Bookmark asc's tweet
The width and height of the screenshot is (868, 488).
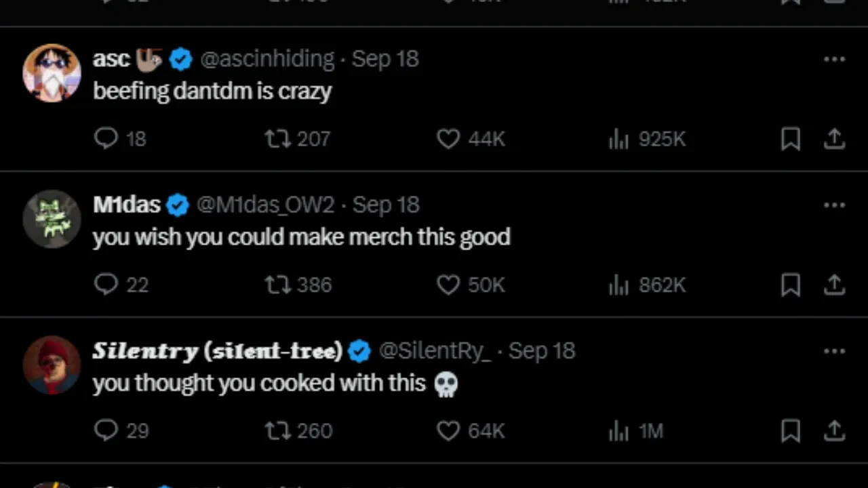[x=791, y=139]
